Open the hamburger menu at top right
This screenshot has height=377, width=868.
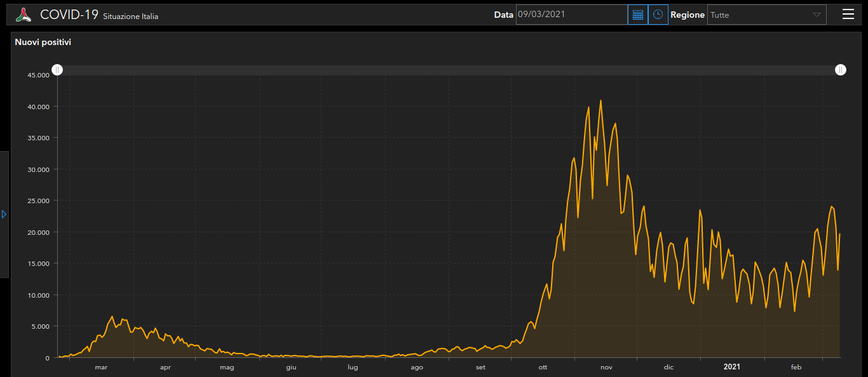tap(848, 15)
